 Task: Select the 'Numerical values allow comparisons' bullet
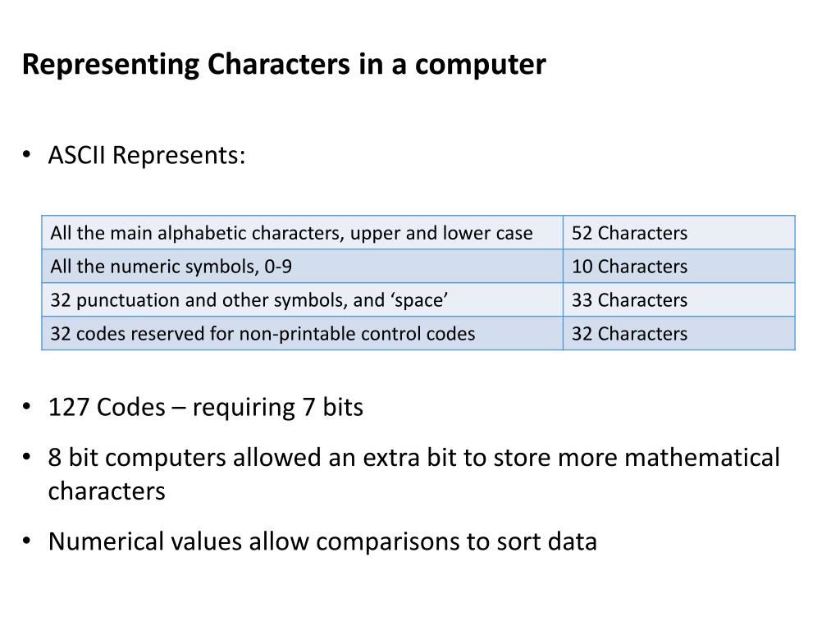pyautogui.click(x=322, y=541)
